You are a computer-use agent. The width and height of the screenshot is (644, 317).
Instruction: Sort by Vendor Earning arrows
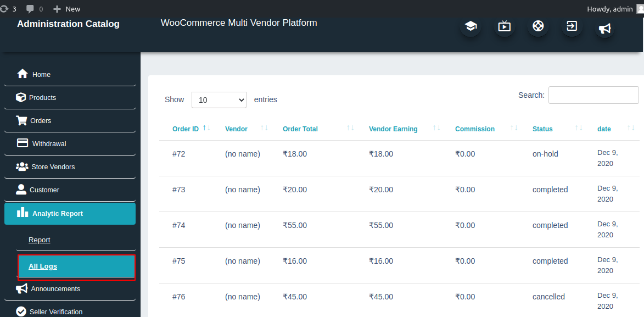436,128
